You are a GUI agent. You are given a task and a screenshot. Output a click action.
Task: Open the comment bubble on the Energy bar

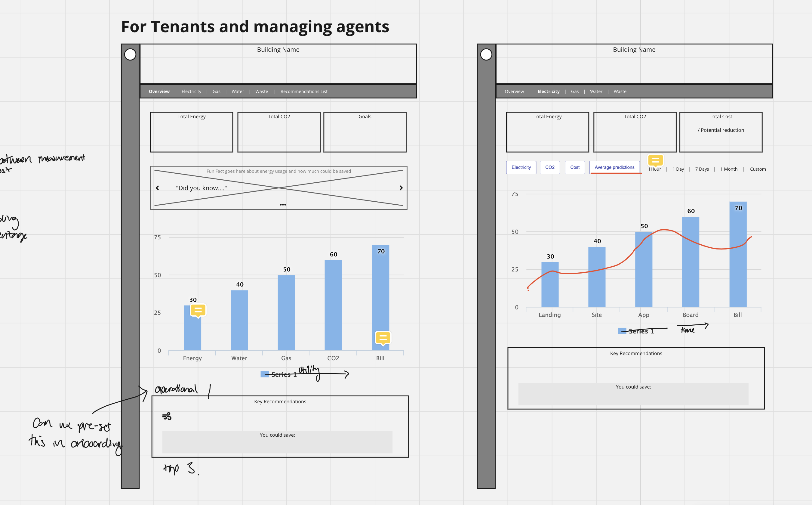click(198, 311)
